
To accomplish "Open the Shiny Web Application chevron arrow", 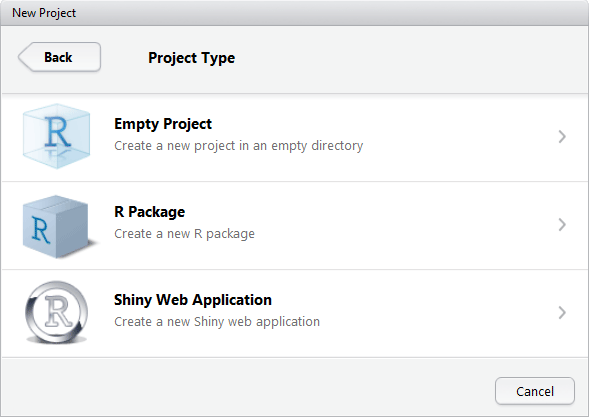I will point(562,313).
